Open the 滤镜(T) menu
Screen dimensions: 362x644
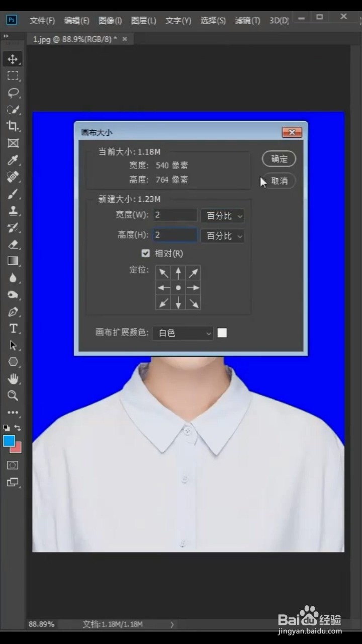[x=247, y=21]
